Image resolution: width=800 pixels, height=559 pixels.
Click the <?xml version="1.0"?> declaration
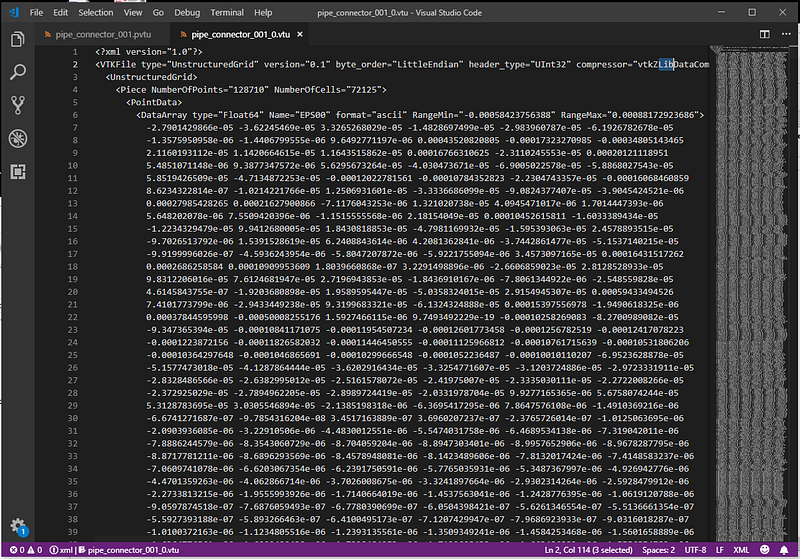point(148,52)
